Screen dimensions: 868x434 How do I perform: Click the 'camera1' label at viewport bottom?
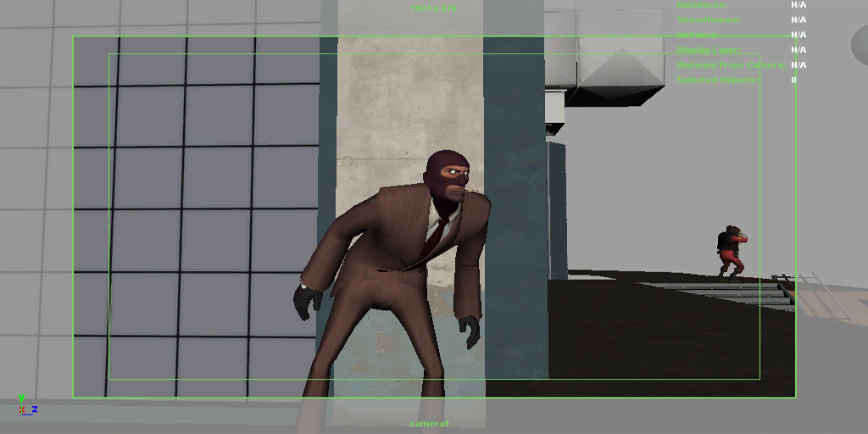(430, 424)
